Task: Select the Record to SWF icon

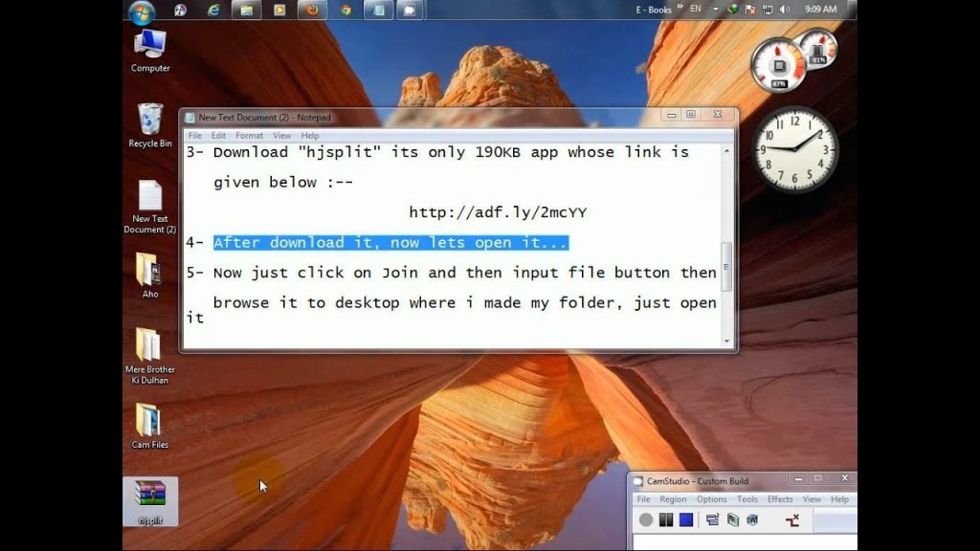Action: pos(752,519)
